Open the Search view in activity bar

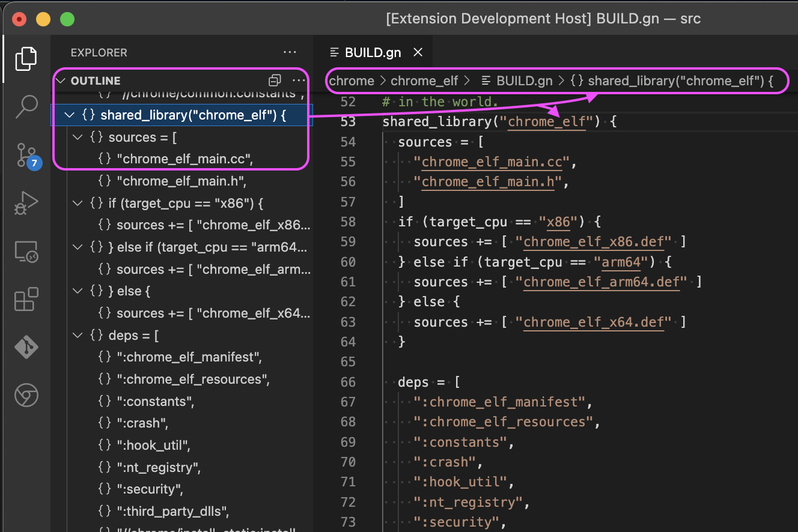[26, 106]
